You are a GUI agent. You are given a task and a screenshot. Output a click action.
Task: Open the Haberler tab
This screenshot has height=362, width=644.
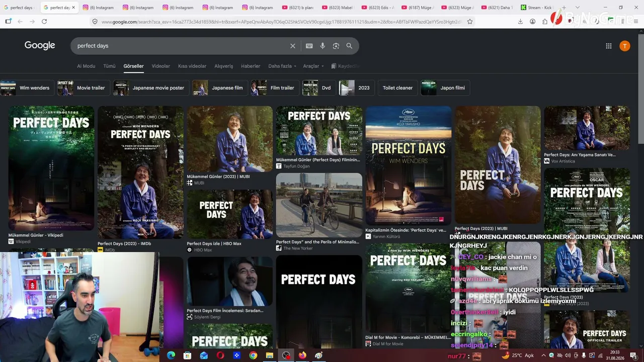251,66
